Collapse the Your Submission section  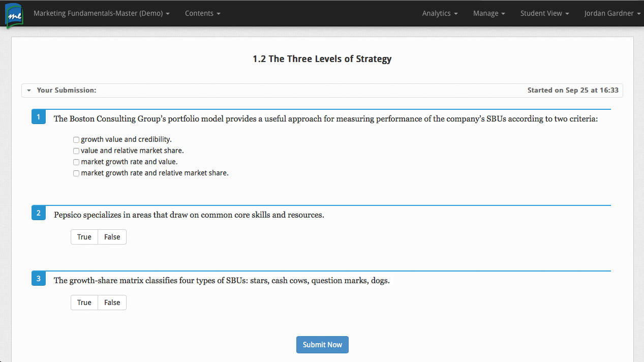coord(29,90)
